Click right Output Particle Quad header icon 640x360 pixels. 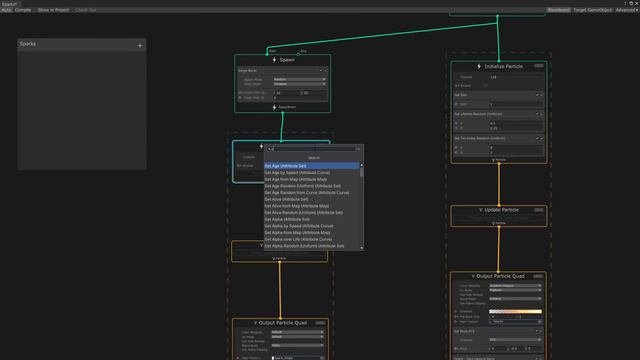(x=473, y=276)
